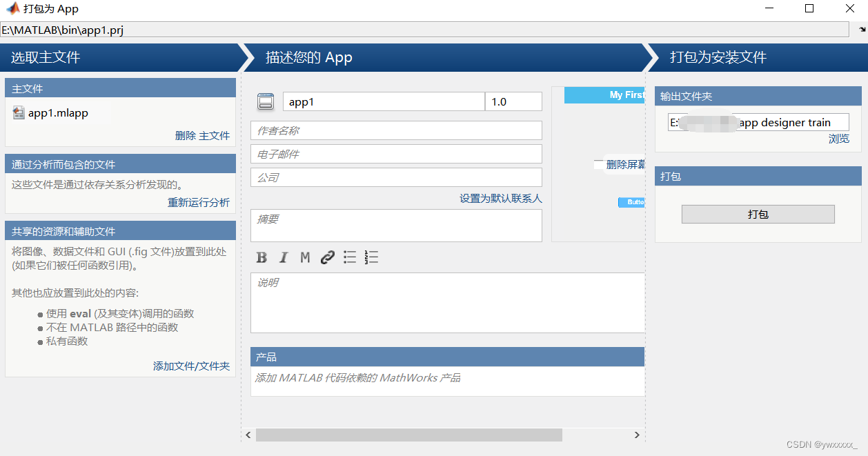This screenshot has width=868, height=456.
Task: Click 删除 主文件 link
Action: point(202,136)
